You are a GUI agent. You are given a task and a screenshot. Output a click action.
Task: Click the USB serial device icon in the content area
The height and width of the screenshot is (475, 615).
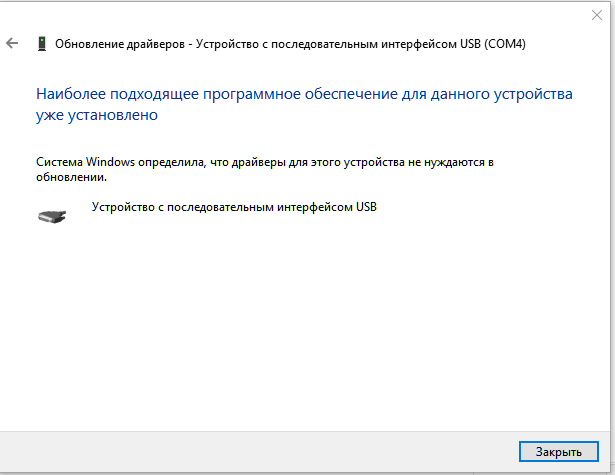[52, 215]
